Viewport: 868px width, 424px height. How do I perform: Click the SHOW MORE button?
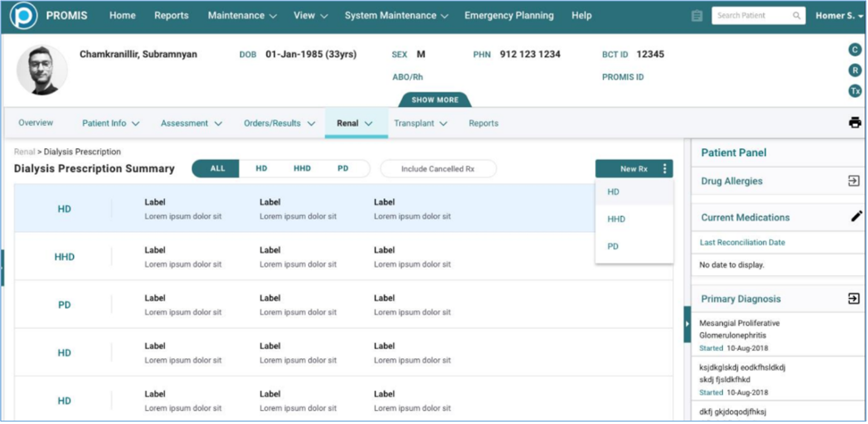tap(435, 100)
